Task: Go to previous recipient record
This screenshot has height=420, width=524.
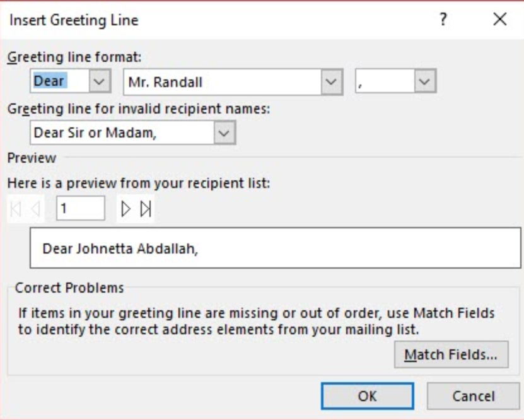Action: [x=35, y=209]
